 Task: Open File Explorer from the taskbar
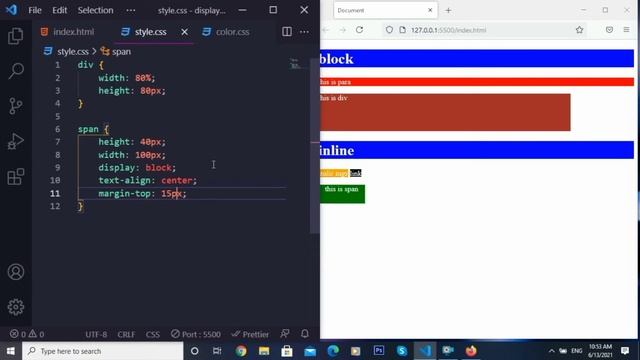point(264,351)
